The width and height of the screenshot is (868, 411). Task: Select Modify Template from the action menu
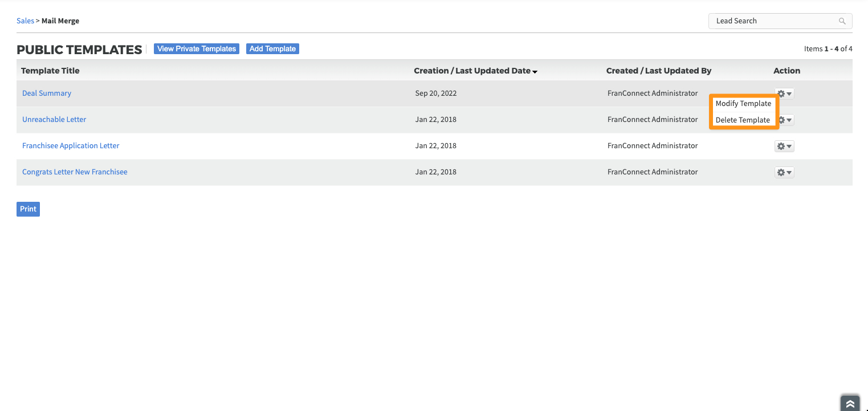(743, 104)
